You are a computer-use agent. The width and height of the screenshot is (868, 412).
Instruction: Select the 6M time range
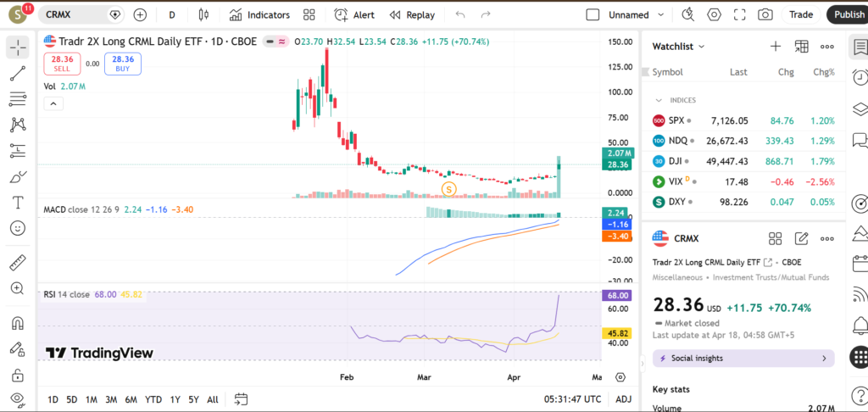coord(131,399)
